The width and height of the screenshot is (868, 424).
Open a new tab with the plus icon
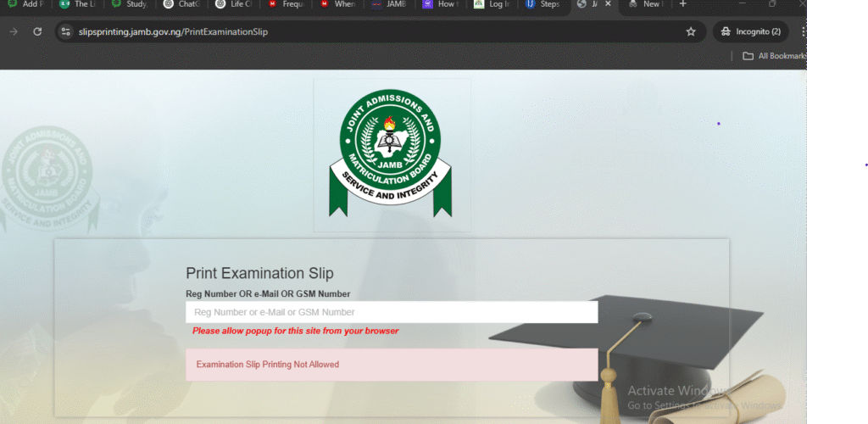(x=682, y=4)
